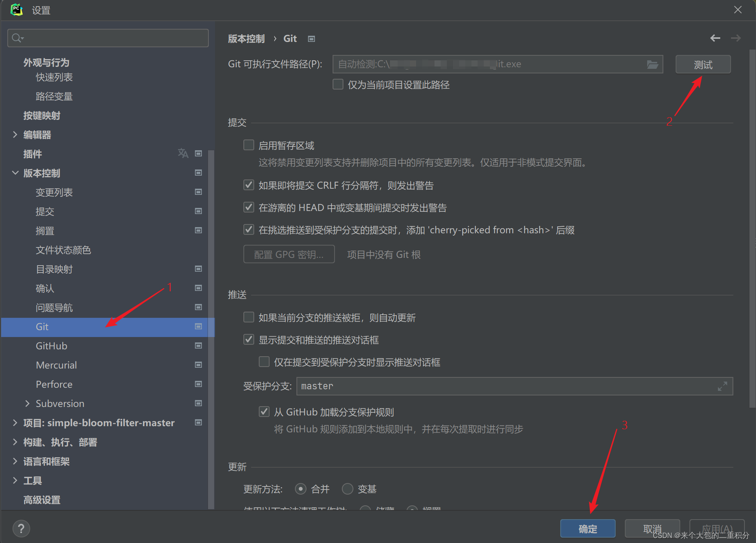The image size is (756, 543).
Task: Click the folder browse icon in Git path field
Action: (x=652, y=64)
